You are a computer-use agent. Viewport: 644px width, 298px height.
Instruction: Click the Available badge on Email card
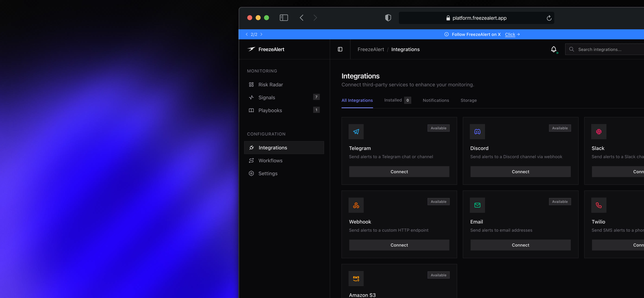pyautogui.click(x=560, y=202)
